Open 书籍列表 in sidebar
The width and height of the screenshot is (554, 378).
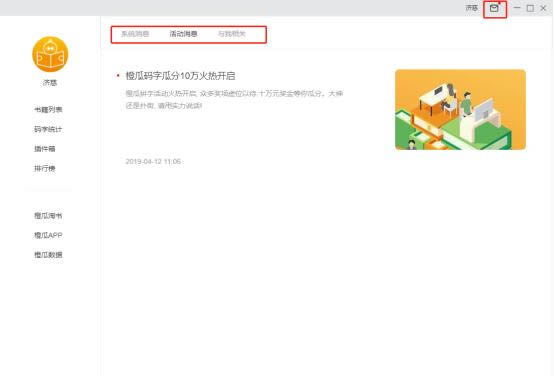click(x=48, y=110)
